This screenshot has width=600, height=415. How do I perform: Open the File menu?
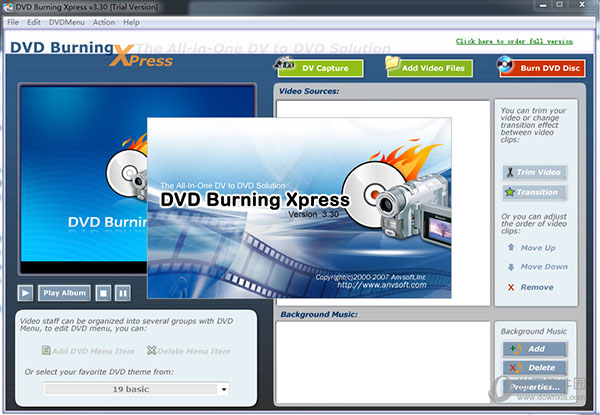tap(13, 22)
